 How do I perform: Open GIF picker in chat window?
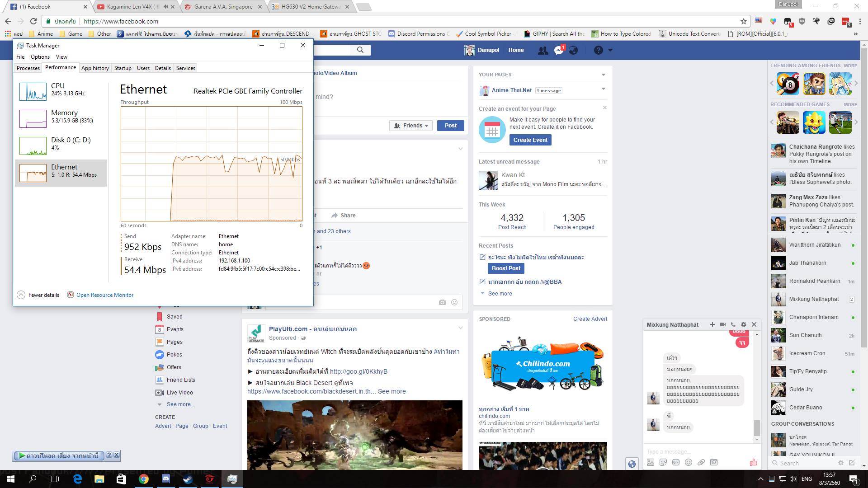pyautogui.click(x=676, y=462)
